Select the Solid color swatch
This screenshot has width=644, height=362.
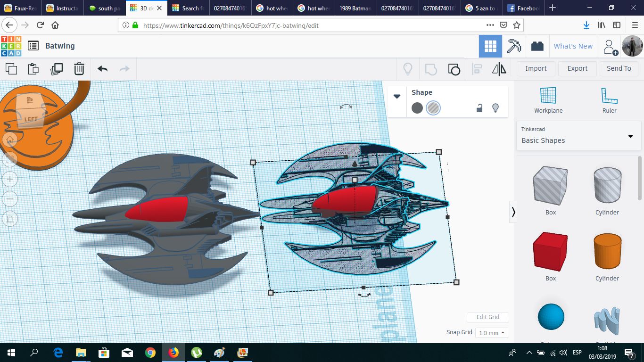click(x=417, y=108)
